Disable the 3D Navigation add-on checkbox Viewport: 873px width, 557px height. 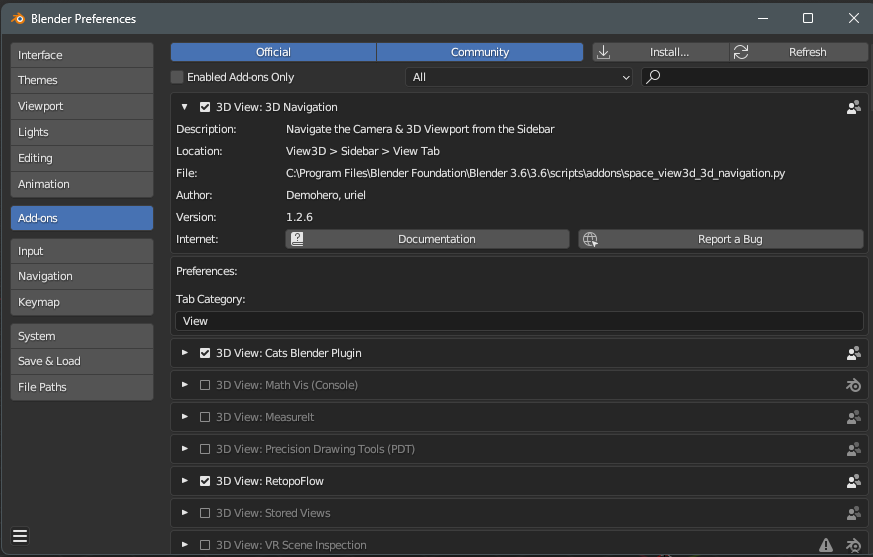point(205,107)
